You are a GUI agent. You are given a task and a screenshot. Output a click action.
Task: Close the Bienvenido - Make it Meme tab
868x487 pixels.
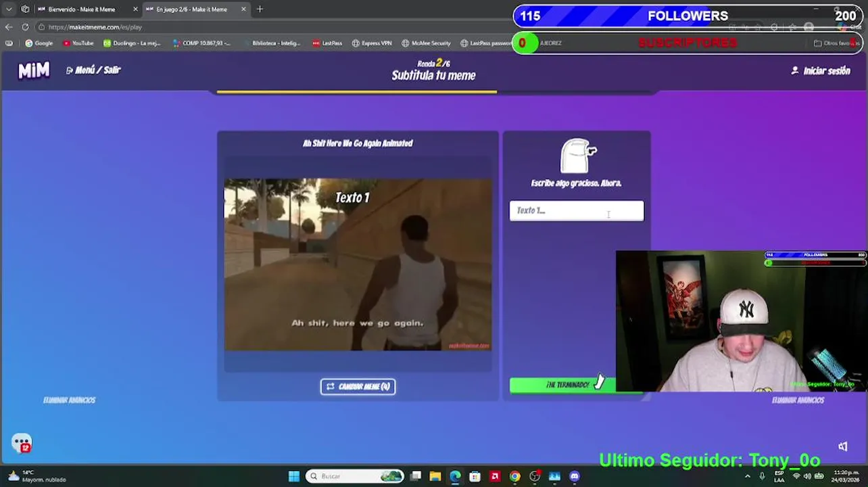135,9
